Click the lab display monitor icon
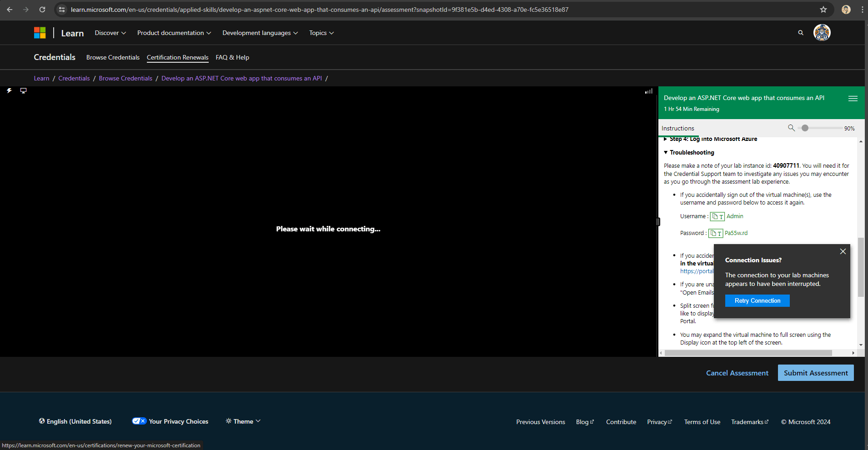This screenshot has width=868, height=450. click(x=24, y=91)
